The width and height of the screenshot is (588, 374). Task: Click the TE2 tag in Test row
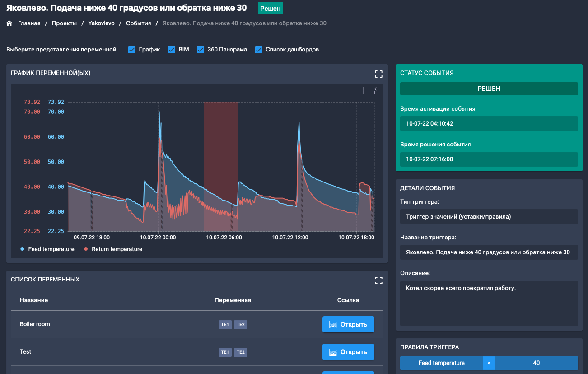click(x=240, y=352)
